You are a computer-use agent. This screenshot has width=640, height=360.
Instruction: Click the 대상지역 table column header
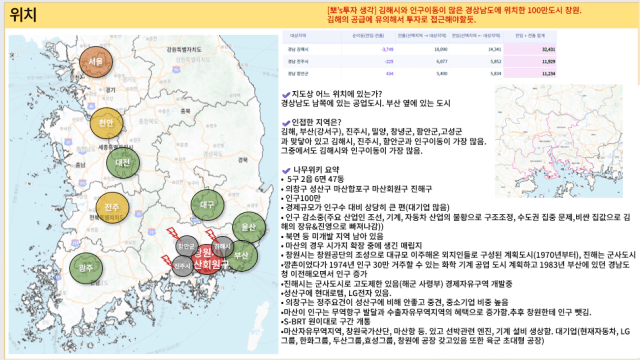coord(298,36)
